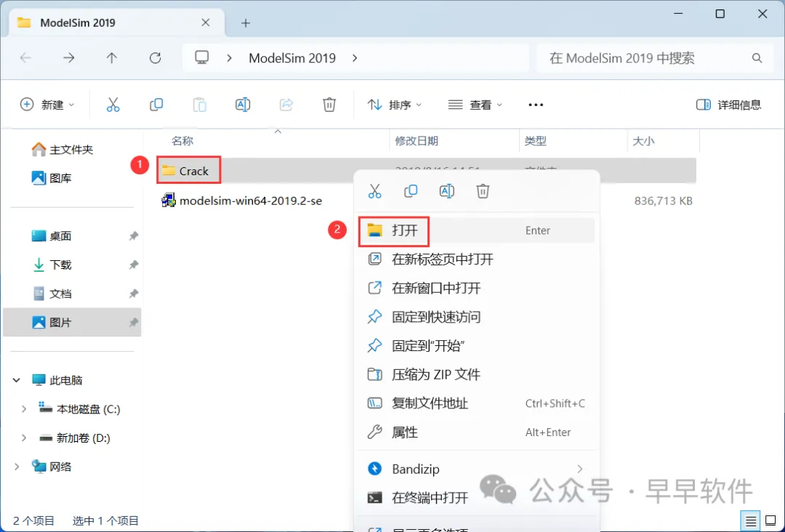Switch to large thumbnails view icon
This screenshot has height=532, width=785.
[771, 522]
